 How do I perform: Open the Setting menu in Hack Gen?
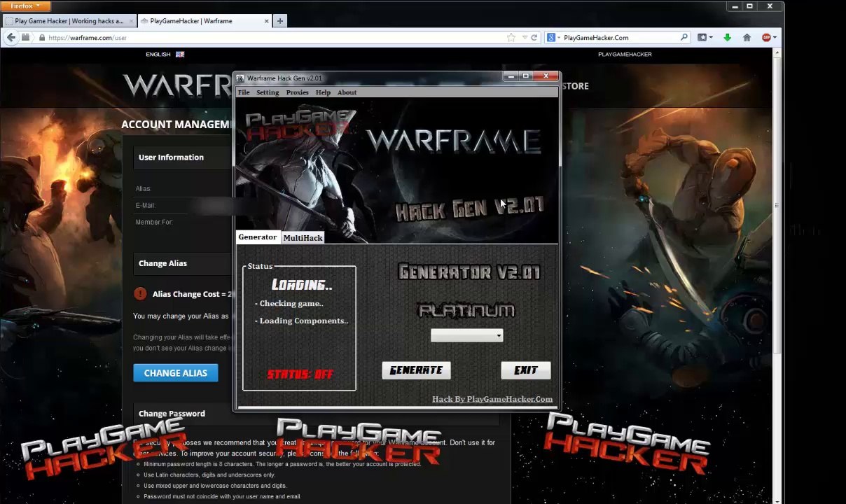[x=268, y=92]
